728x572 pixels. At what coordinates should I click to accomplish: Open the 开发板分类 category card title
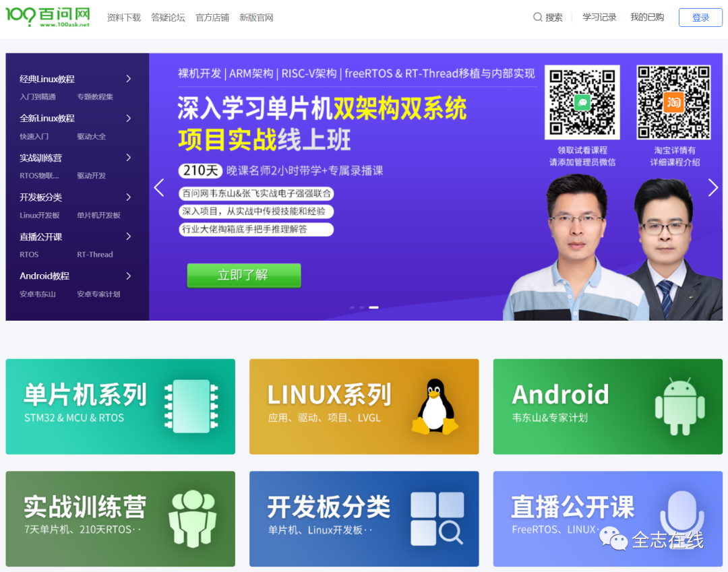point(329,507)
